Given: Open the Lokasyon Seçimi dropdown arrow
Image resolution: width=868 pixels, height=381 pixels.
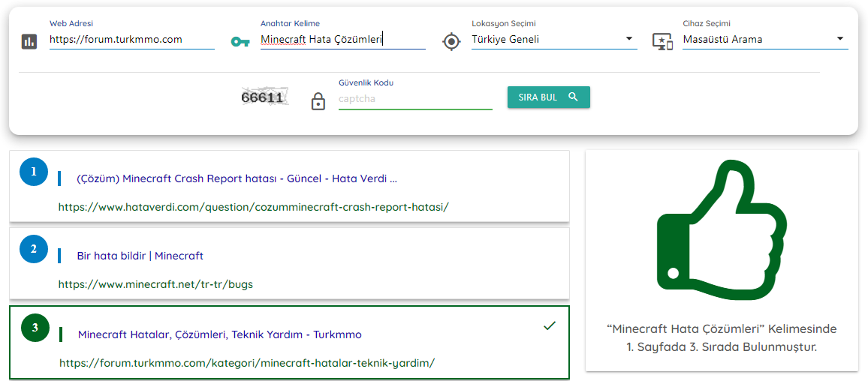Looking at the screenshot, I should pyautogui.click(x=629, y=39).
